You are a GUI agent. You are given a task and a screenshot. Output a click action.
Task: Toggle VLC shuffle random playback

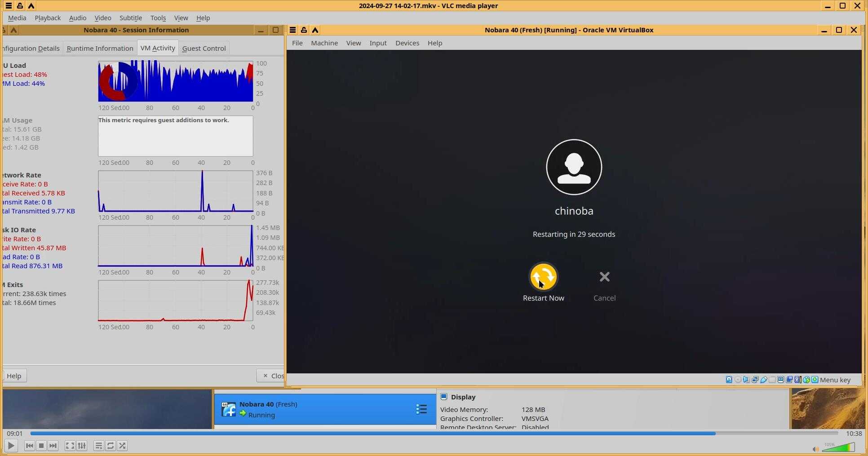pos(122,446)
